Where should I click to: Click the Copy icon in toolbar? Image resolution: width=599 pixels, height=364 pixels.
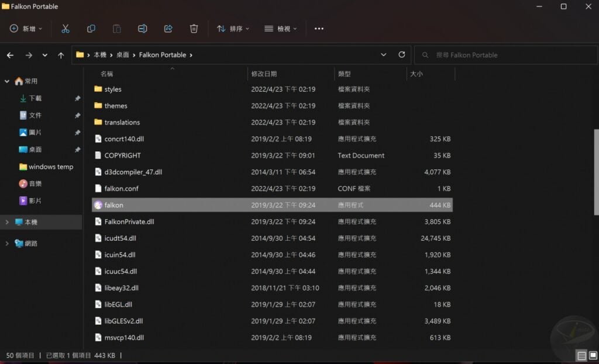pos(91,29)
